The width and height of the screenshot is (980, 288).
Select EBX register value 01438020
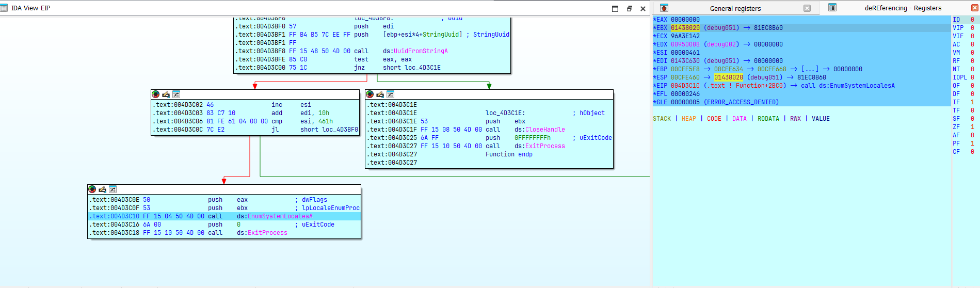685,28
